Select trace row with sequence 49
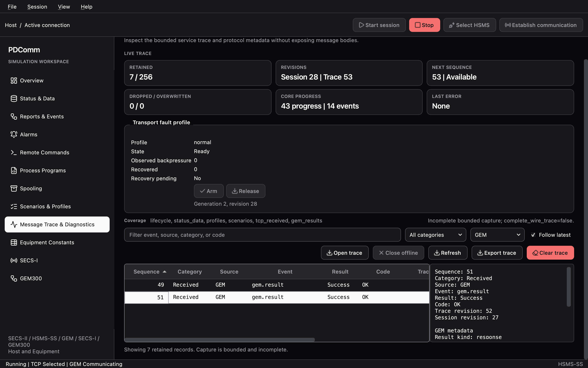The image size is (588, 368). pyautogui.click(x=277, y=285)
